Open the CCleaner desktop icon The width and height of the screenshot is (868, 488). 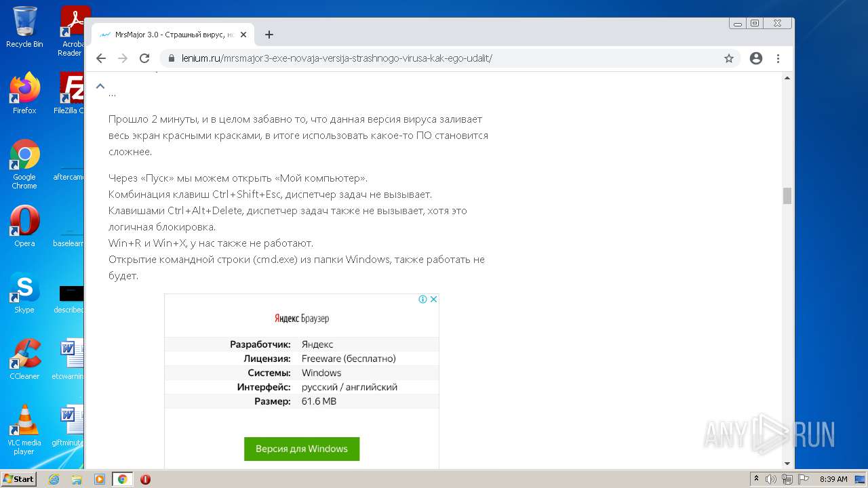click(x=24, y=359)
